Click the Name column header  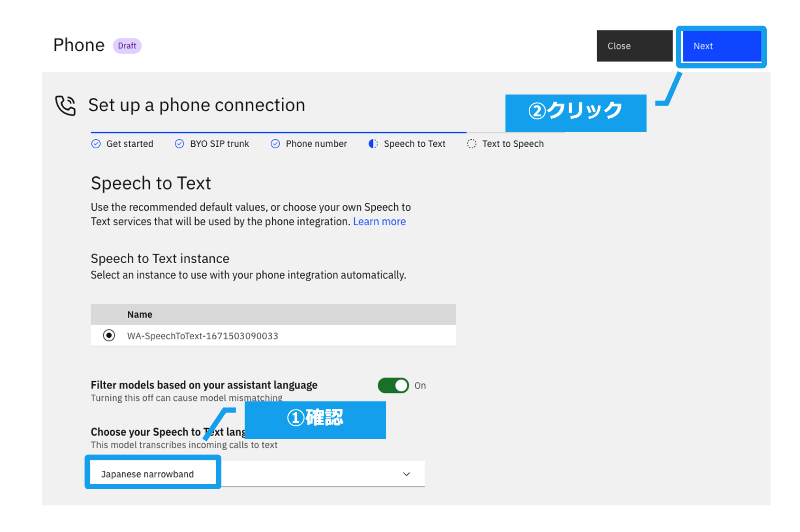[140, 314]
